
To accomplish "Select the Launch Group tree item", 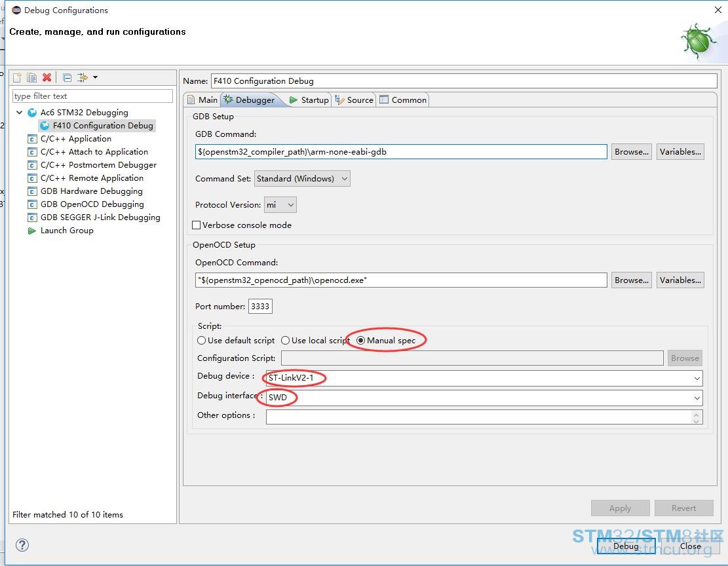I will pos(67,231).
